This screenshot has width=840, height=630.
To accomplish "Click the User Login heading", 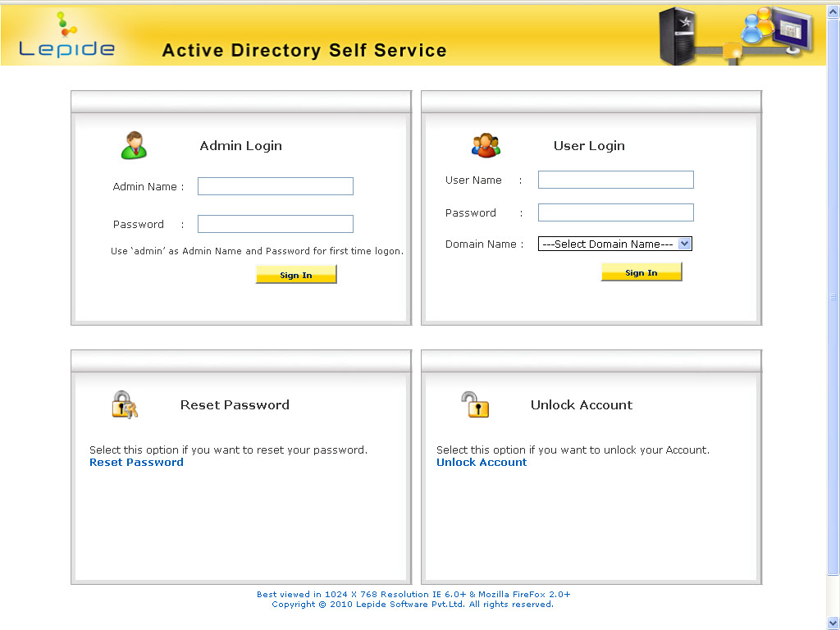I will pos(589,146).
